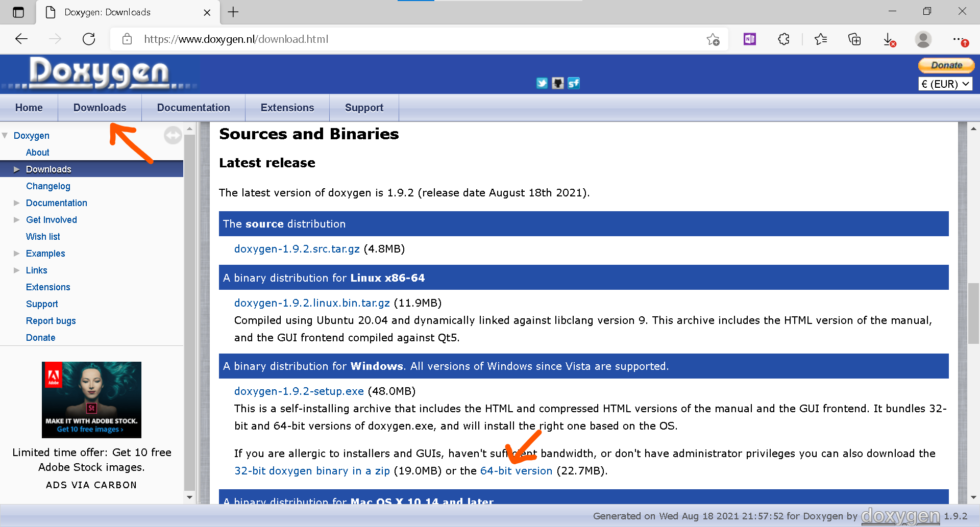The height and width of the screenshot is (527, 980).
Task: Click main page scrollbar up arrow
Action: tap(973, 129)
